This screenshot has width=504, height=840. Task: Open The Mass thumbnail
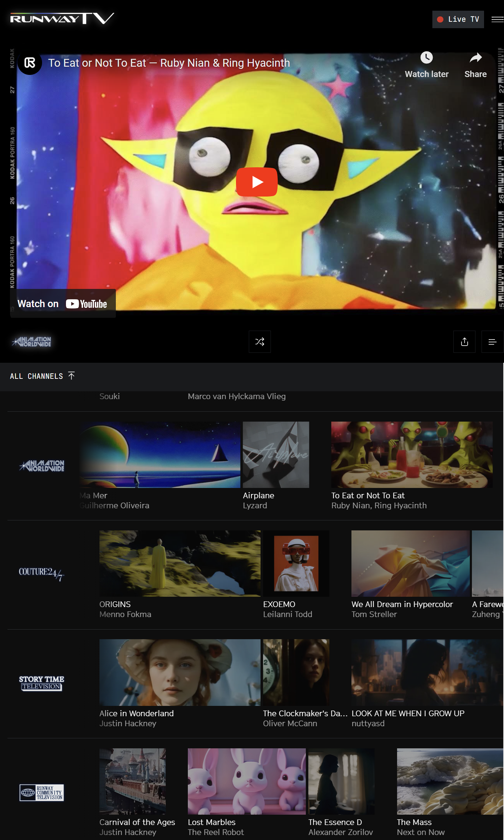450,782
